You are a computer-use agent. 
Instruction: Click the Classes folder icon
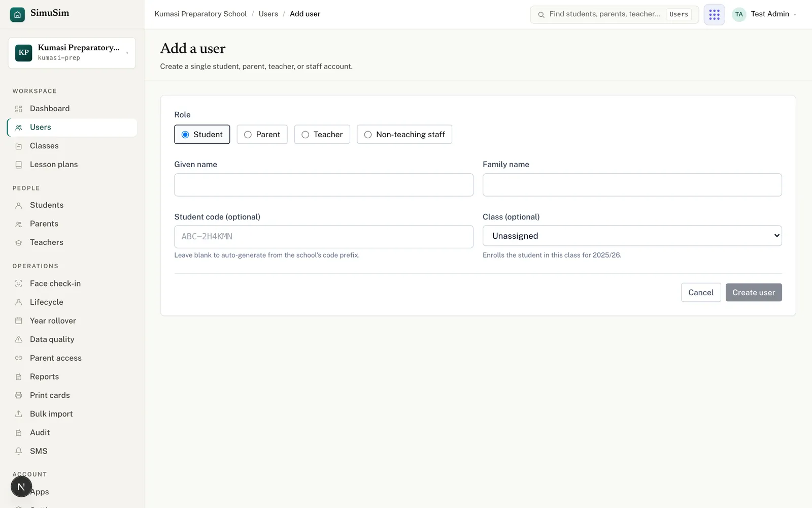(x=19, y=146)
